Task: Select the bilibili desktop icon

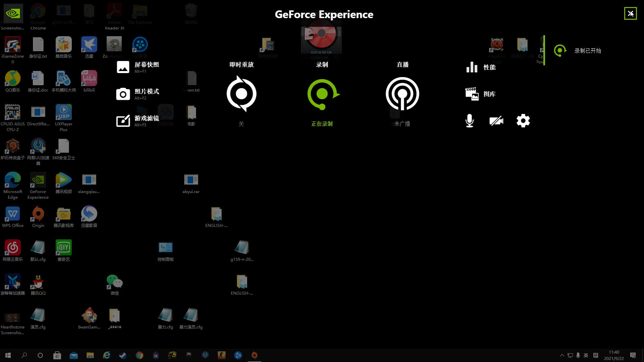Action: click(89, 81)
